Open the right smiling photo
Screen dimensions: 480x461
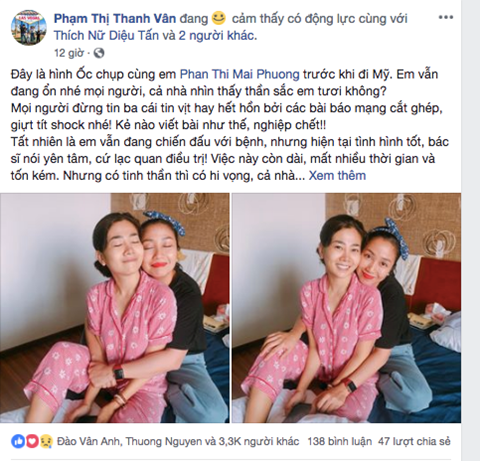tap(346, 308)
